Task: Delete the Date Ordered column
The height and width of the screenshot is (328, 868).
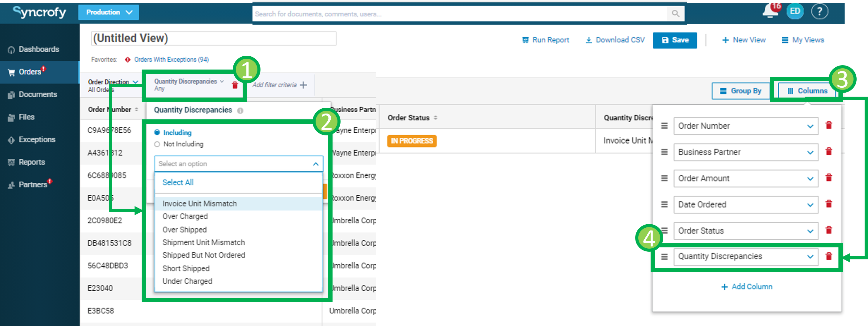Action: [x=829, y=204]
